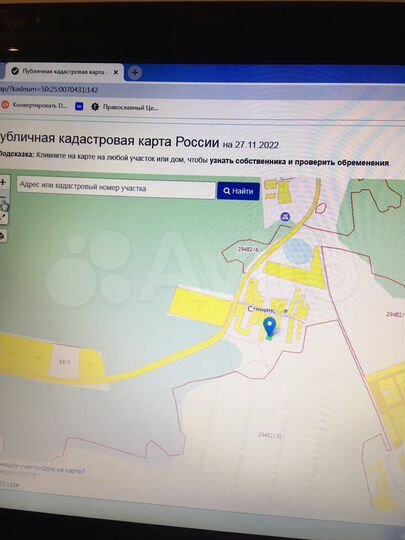The width and height of the screenshot is (405, 540).
Task: Click the blue pond on the map
Action: [x=298, y=250]
